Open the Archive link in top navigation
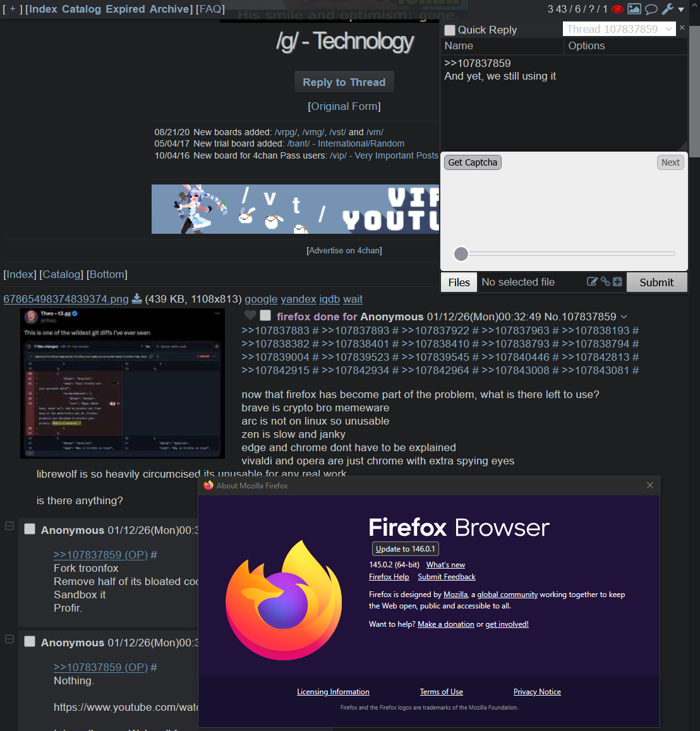Viewport: 700px width, 731px height. tap(169, 9)
